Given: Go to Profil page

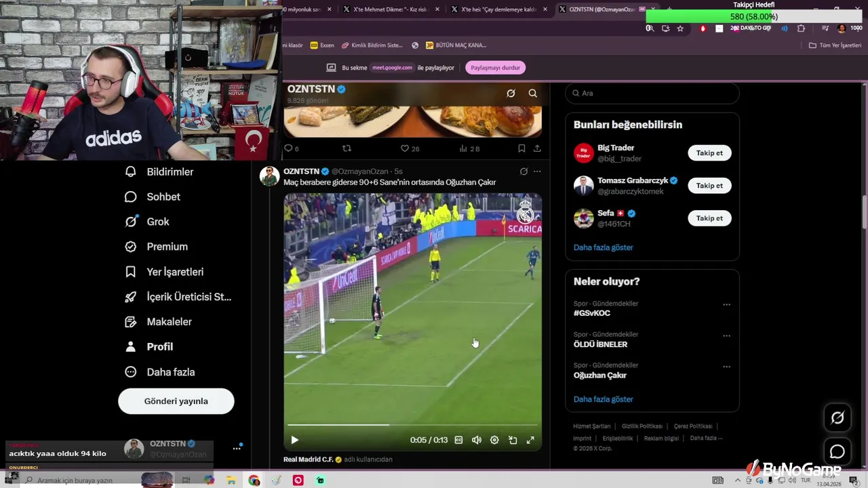Looking at the screenshot, I should 149,347.
